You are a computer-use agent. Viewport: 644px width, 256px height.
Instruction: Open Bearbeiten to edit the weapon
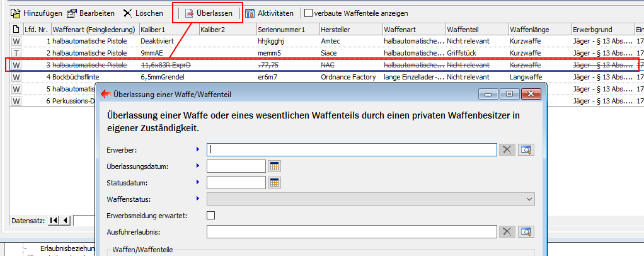pyautogui.click(x=91, y=13)
